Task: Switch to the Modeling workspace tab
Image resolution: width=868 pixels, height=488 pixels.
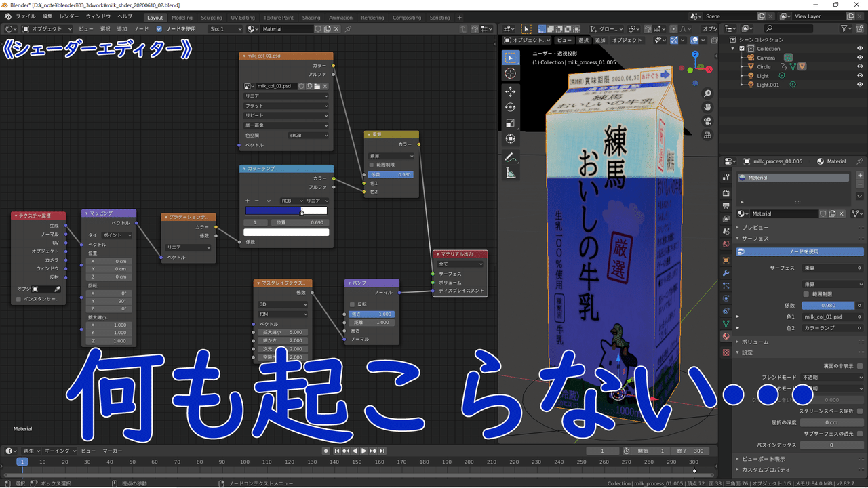Action: 182,17
